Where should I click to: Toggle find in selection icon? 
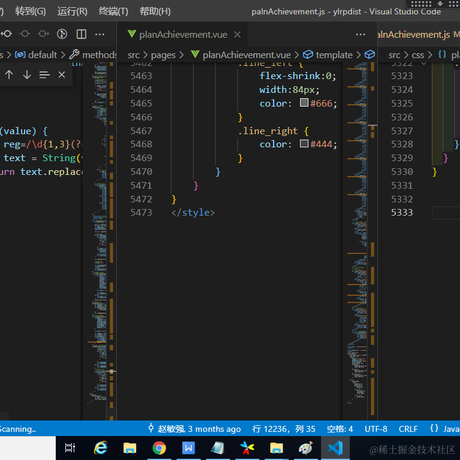44,75
